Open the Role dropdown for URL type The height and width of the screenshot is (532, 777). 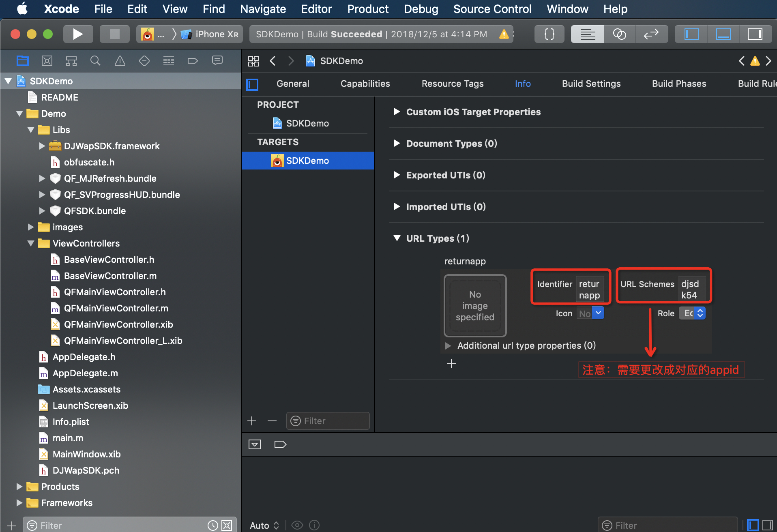tap(692, 313)
